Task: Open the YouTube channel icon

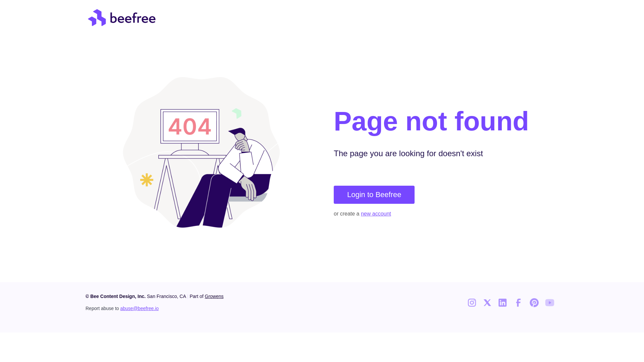Action: click(549, 303)
